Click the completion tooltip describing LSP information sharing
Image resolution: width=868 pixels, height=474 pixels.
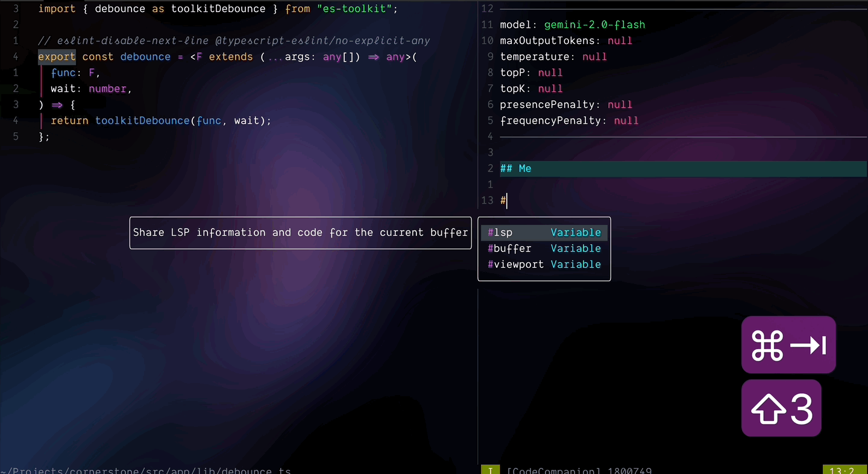point(300,232)
